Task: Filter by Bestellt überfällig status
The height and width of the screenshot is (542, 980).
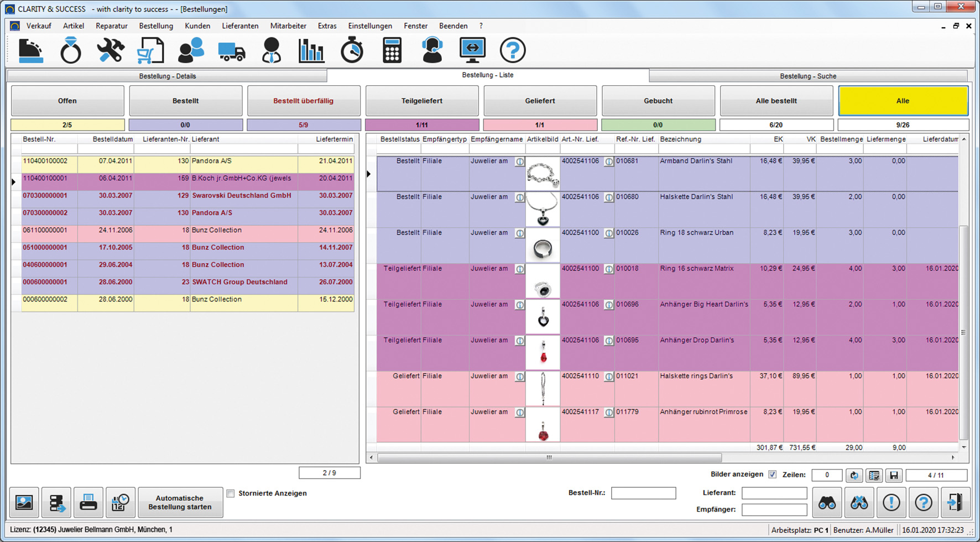Action: pos(303,101)
